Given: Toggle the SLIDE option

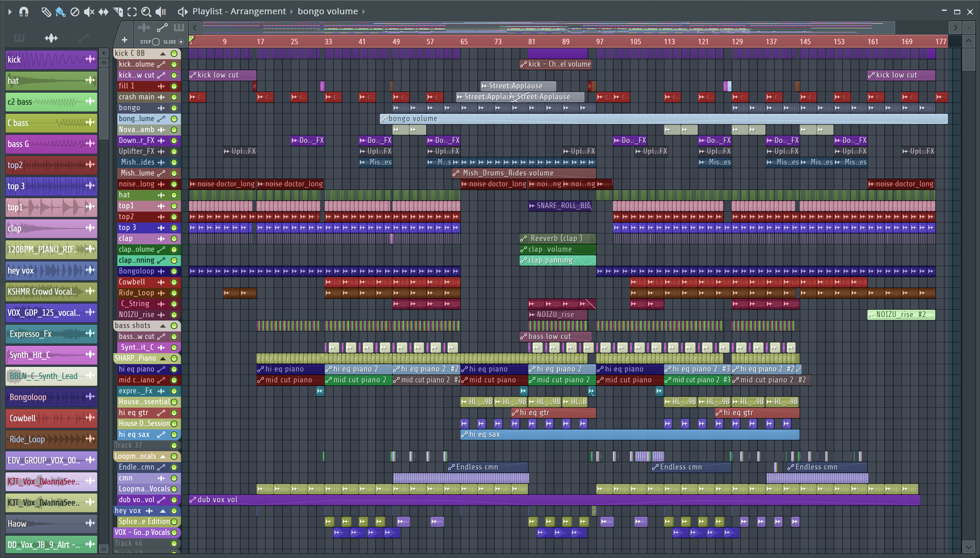Looking at the screenshot, I should pyautogui.click(x=181, y=42).
